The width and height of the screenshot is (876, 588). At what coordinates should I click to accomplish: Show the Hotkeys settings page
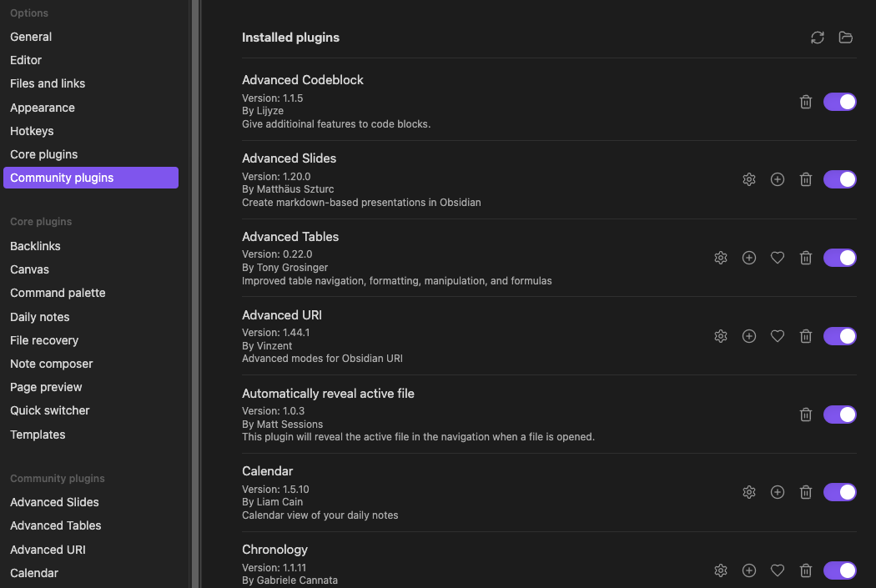tap(91, 131)
